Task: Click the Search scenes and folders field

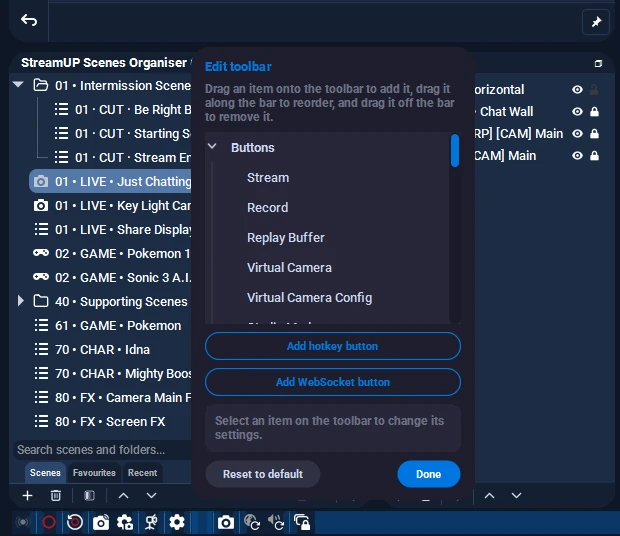Action: point(103,449)
